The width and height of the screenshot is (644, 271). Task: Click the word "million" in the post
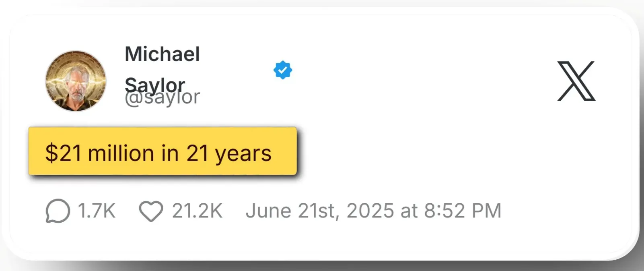pos(121,153)
